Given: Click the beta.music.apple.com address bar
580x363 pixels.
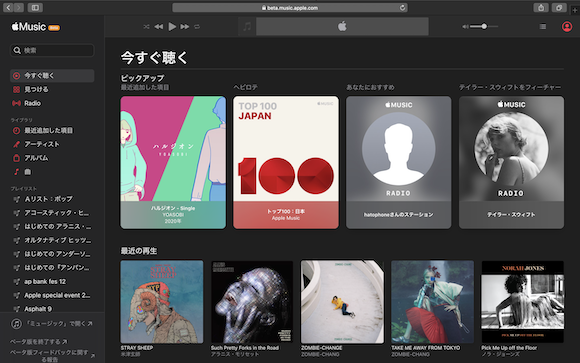Looking at the screenshot, I should (290, 8).
